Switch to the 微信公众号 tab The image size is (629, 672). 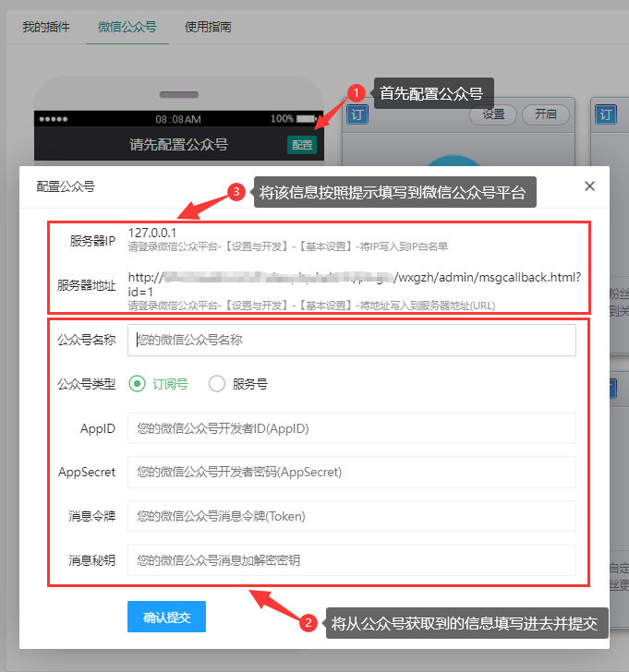pyautogui.click(x=127, y=27)
